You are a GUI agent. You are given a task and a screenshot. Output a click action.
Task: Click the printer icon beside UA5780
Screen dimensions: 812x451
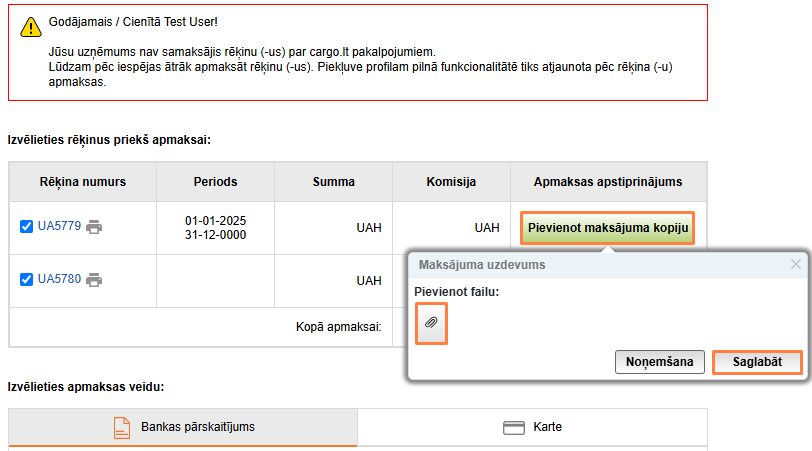coord(94,280)
